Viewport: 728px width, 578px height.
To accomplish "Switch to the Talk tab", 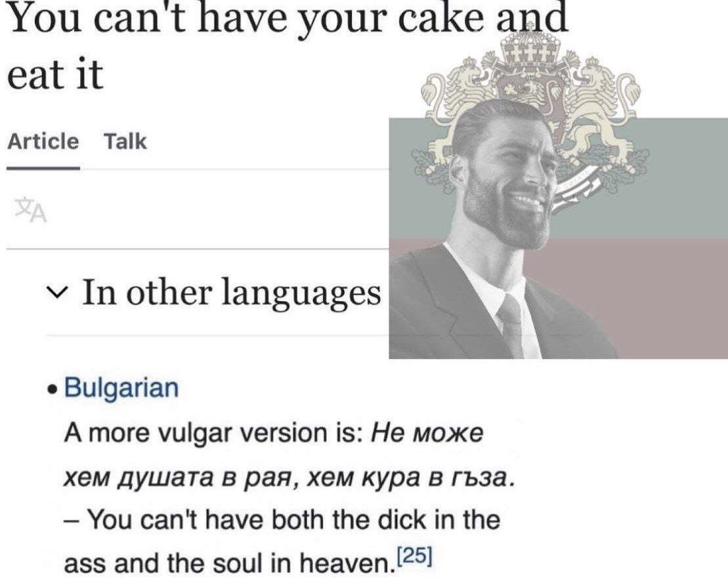I will [125, 142].
